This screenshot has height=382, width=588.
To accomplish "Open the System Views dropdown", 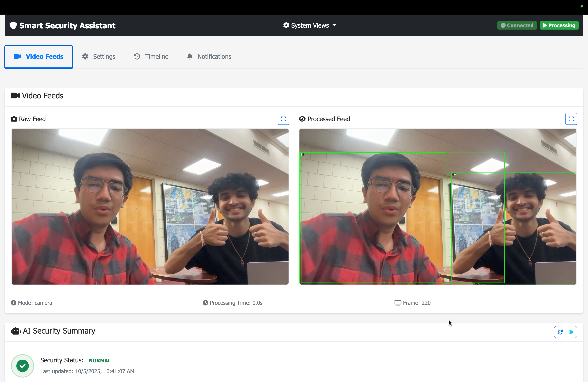I will 310,25.
